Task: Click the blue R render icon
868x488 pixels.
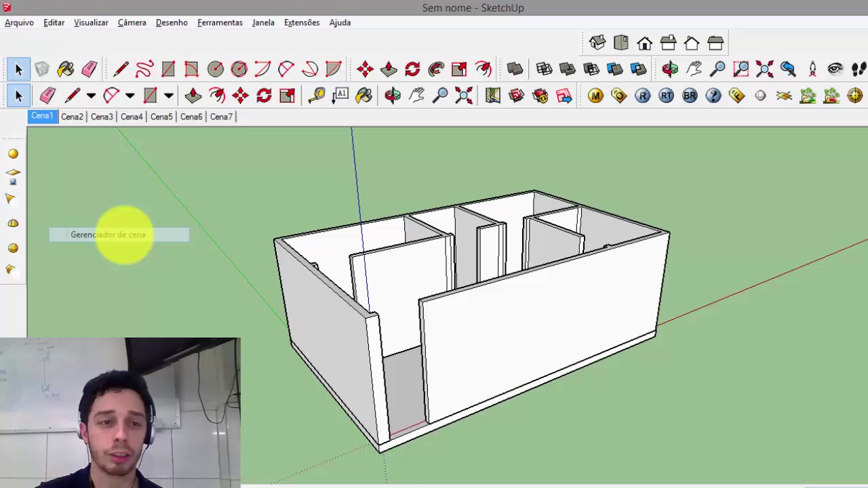Action: tap(643, 96)
